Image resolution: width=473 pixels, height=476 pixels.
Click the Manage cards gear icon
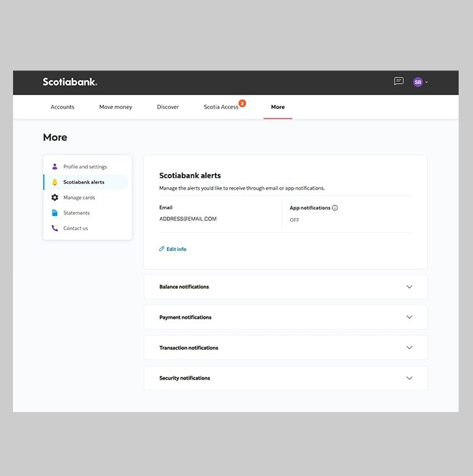pos(55,198)
